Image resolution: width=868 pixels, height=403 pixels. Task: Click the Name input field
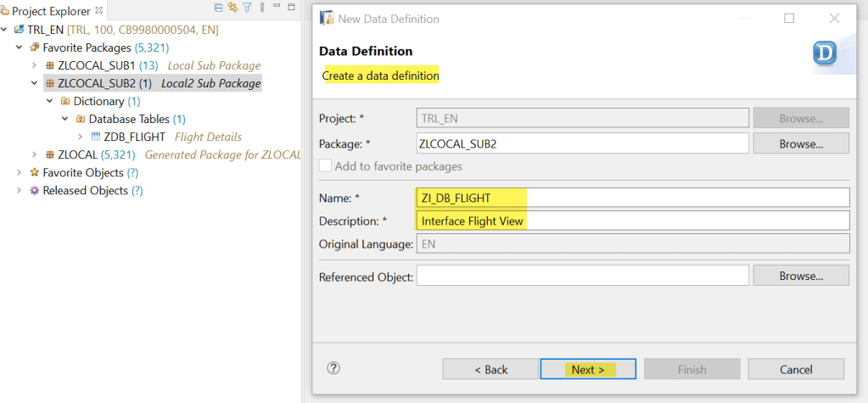click(633, 198)
